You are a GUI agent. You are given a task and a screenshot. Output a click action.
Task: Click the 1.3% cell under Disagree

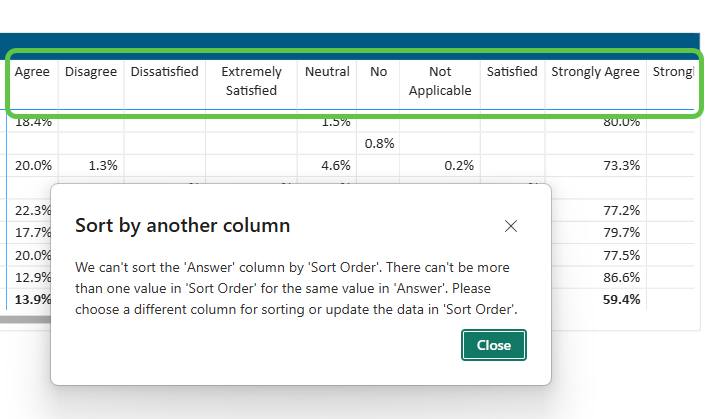point(103,166)
